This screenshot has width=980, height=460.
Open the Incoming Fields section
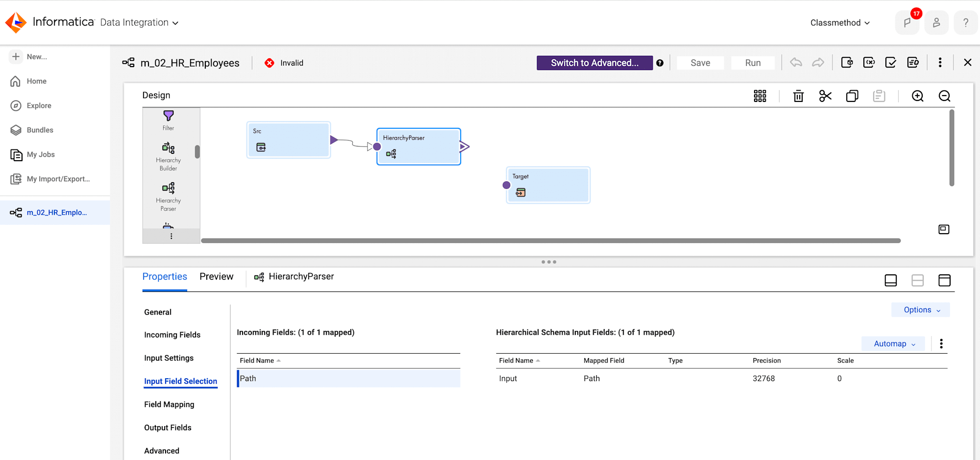tap(172, 335)
